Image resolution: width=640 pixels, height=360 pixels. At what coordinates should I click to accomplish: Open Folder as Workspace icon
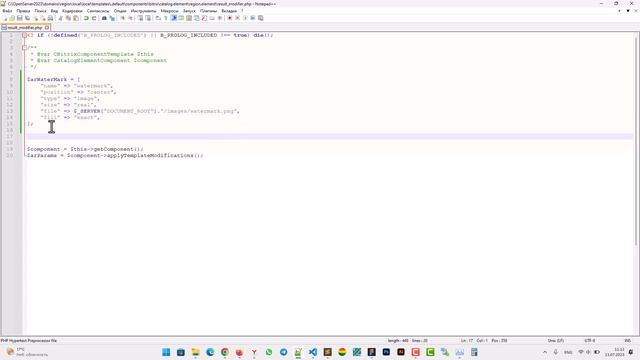point(212,18)
